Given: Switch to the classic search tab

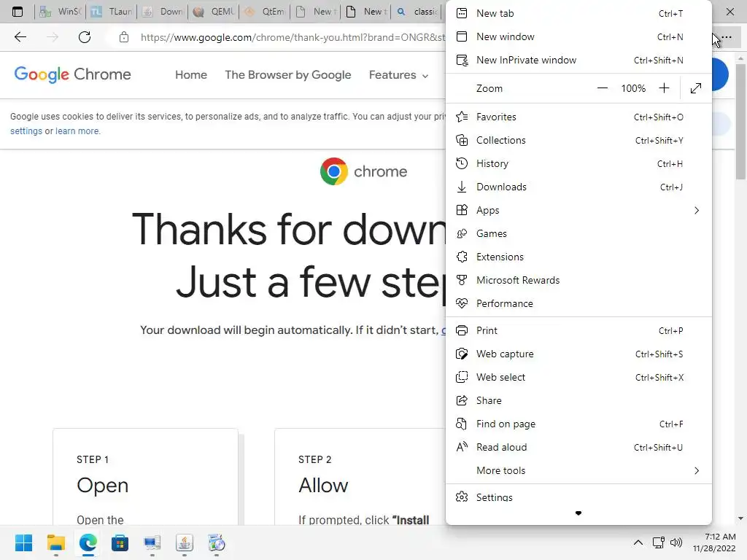Looking at the screenshot, I should point(417,12).
